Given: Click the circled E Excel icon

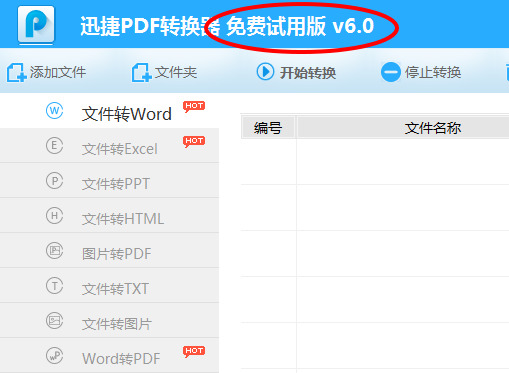Looking at the screenshot, I should click(x=54, y=146).
